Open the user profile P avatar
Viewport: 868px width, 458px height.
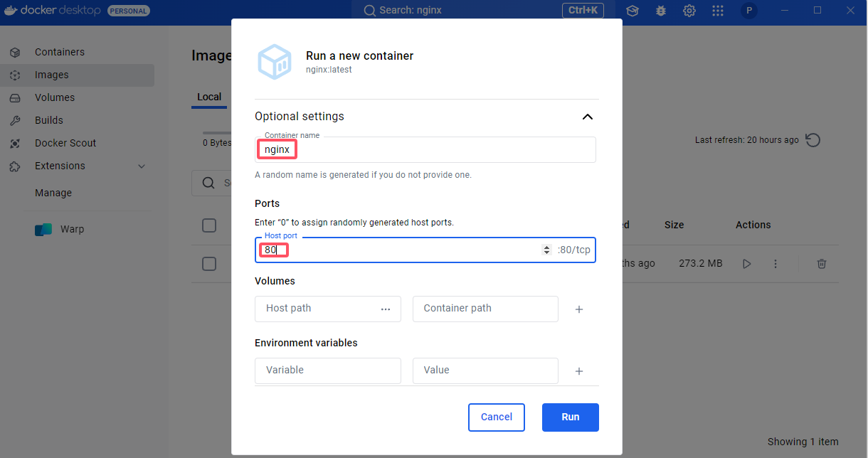point(748,11)
